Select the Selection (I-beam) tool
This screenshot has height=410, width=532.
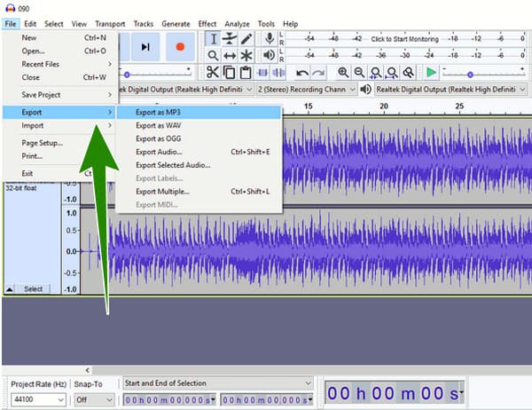pyautogui.click(x=213, y=39)
